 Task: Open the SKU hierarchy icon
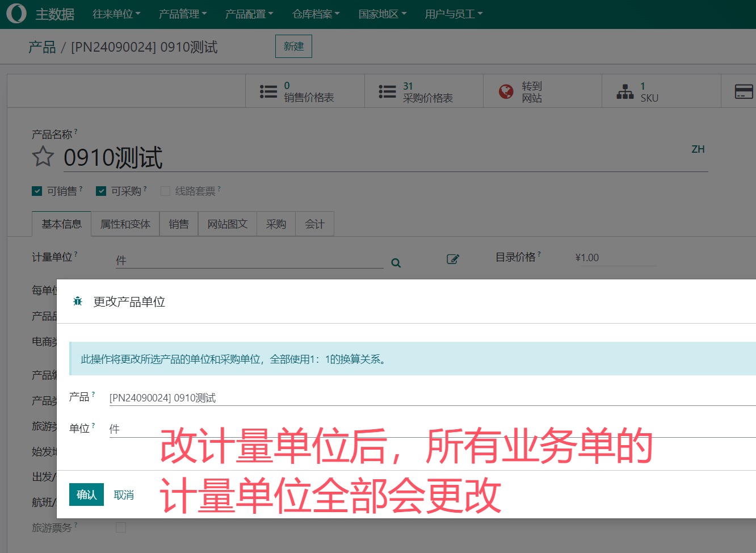[x=625, y=91]
